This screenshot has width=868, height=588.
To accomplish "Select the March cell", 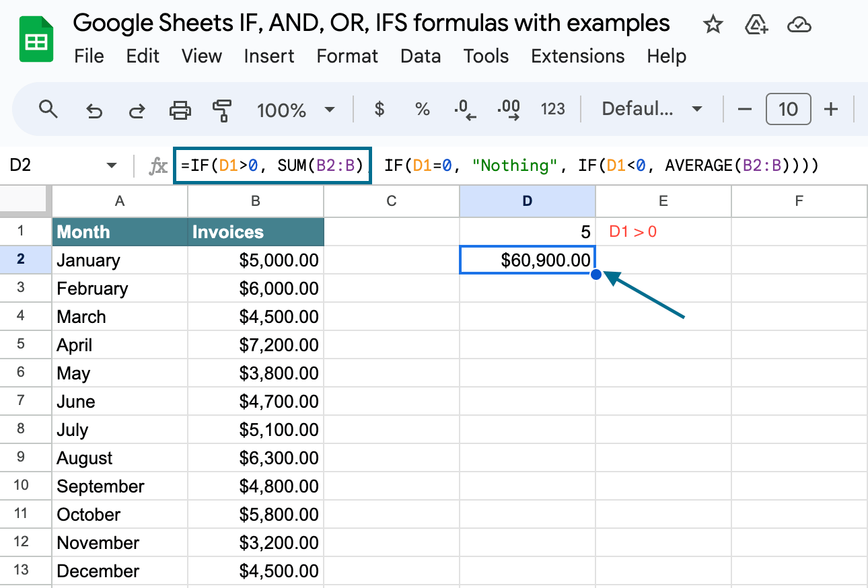I will pos(120,316).
